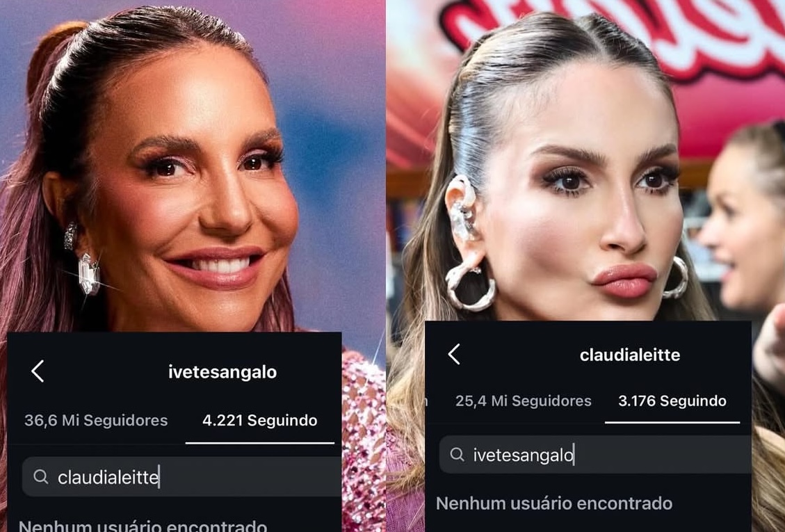The width and height of the screenshot is (785, 532).
Task: Select the 3.176 Seguindo tab
Action: pos(672,401)
